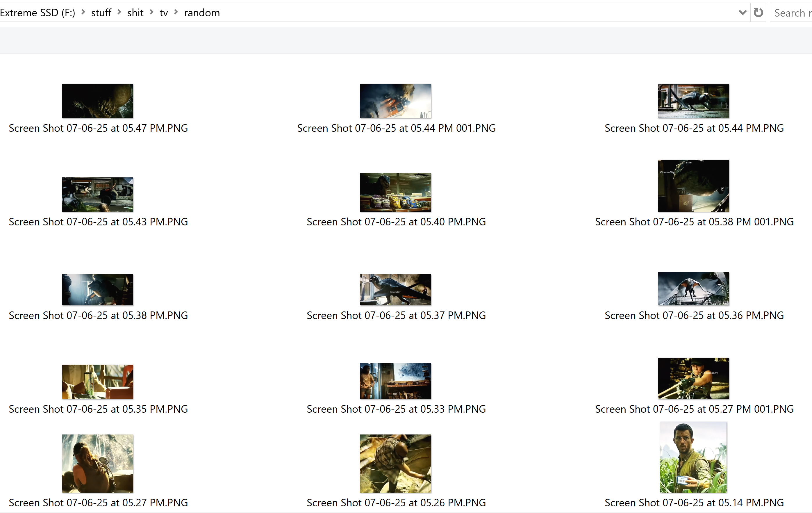This screenshot has height=513, width=812.
Task: Click filename Screen Shot 07-06-25 at 05.36 PM.PNG
Action: pos(694,315)
